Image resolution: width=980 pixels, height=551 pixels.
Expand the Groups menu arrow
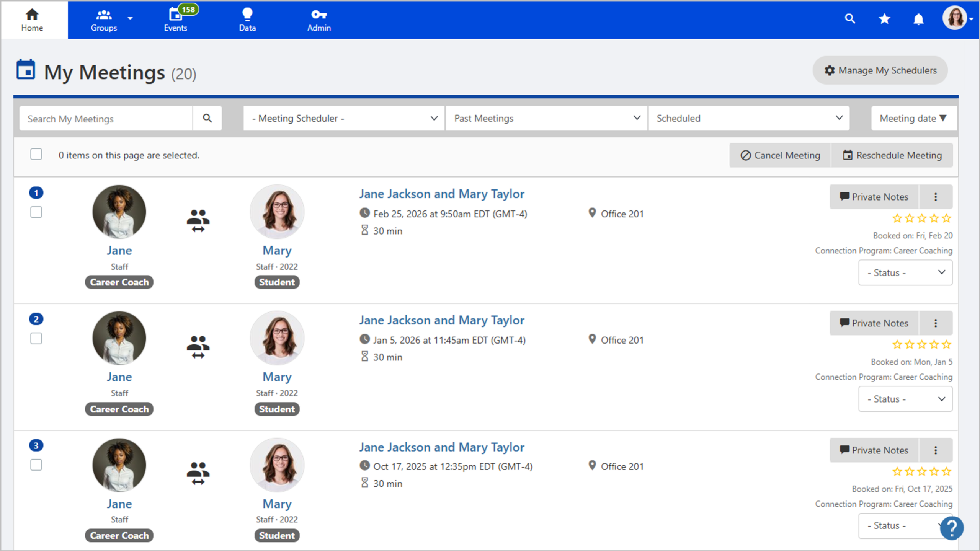130,18
